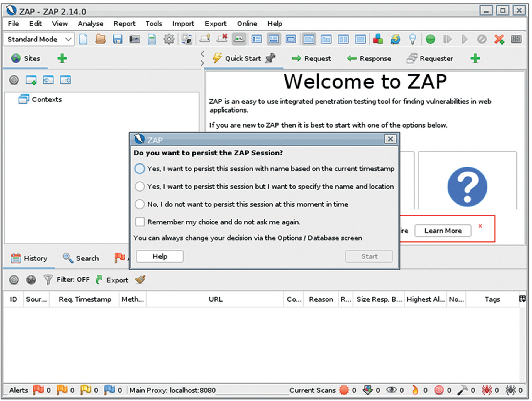Switch to the Search tab
Screen dimensions: 532x401
point(81,258)
